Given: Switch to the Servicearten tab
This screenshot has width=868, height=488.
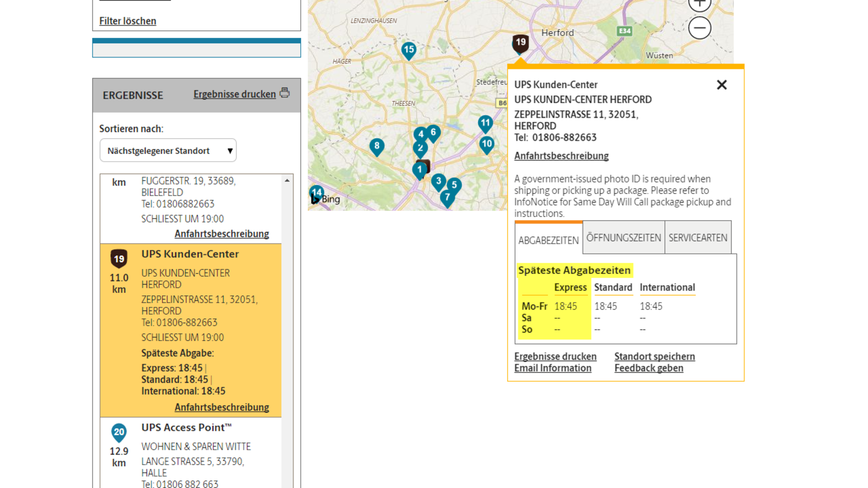Looking at the screenshot, I should pyautogui.click(x=698, y=237).
